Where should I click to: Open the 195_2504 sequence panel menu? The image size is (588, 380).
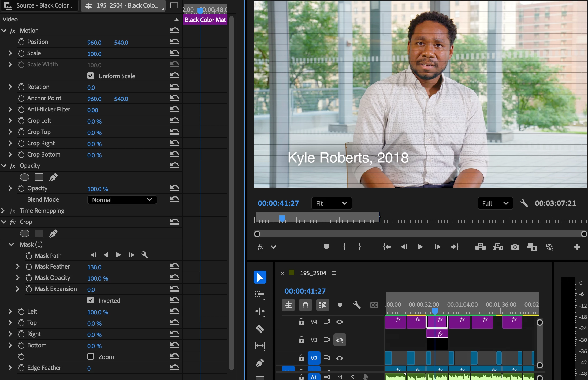click(334, 273)
